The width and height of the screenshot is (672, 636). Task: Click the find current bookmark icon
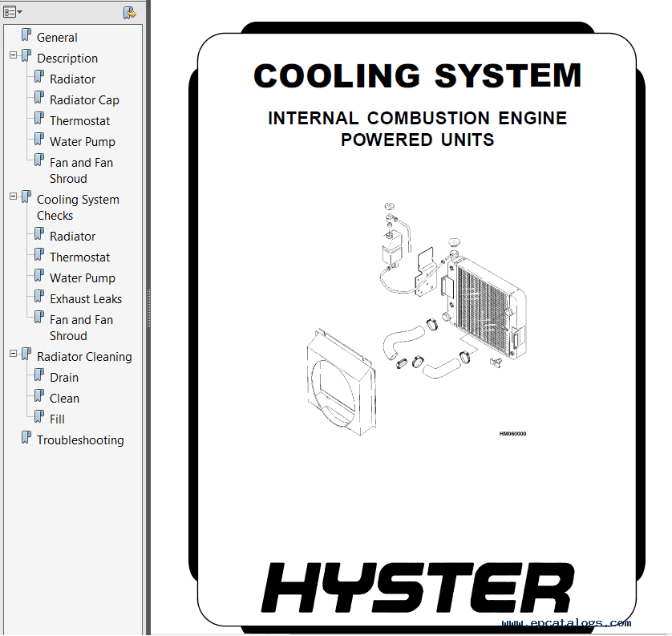tap(129, 12)
